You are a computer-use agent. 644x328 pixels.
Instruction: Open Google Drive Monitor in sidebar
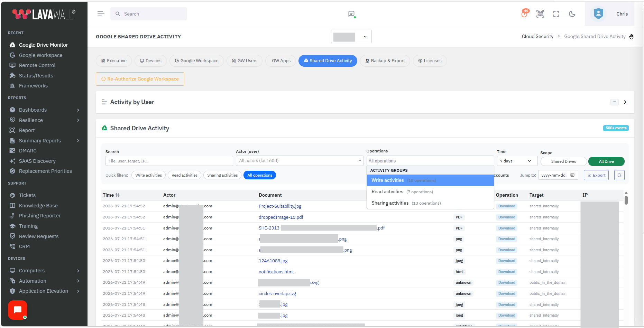click(x=43, y=45)
